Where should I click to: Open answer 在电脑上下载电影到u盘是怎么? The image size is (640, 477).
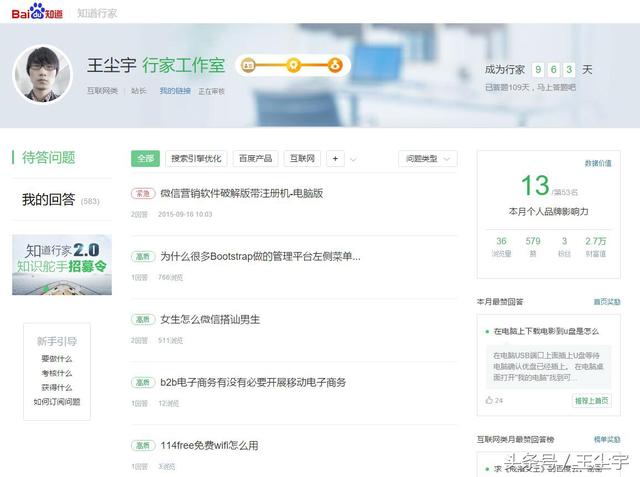pos(546,331)
